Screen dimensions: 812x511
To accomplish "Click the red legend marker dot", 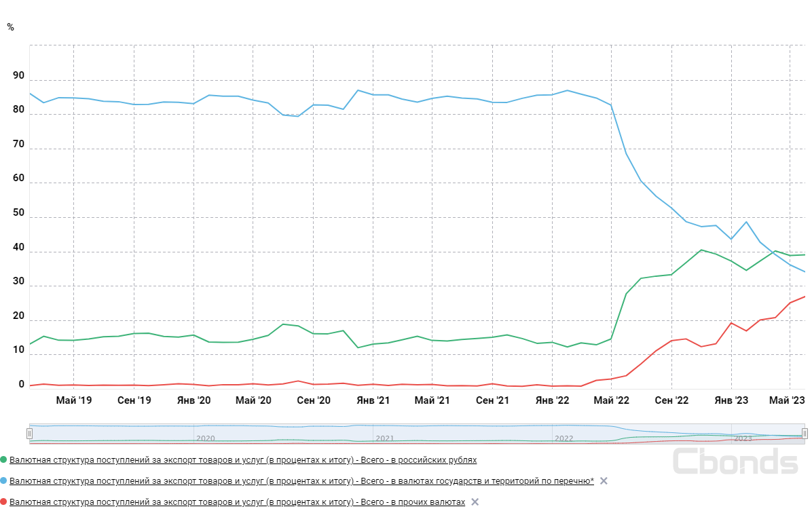I will tap(4, 502).
